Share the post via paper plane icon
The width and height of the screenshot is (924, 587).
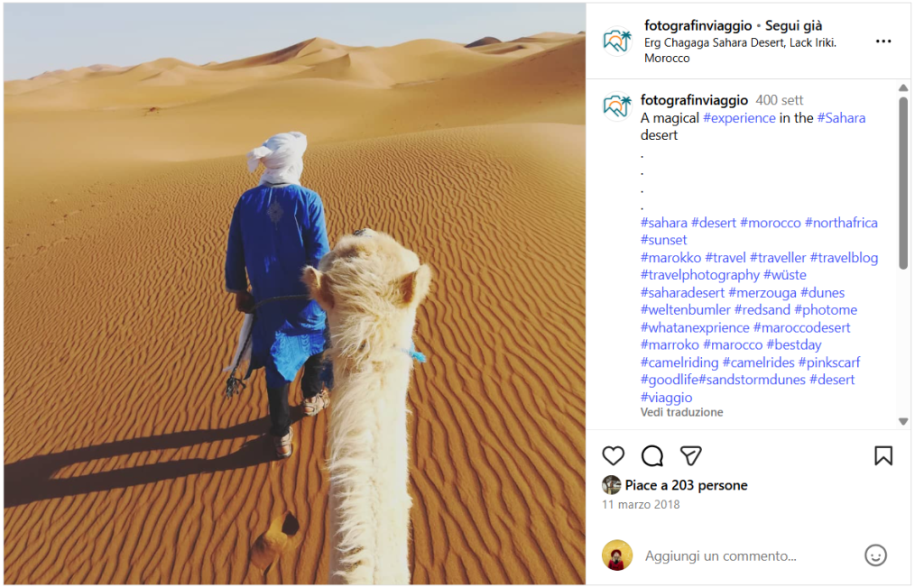click(x=690, y=455)
